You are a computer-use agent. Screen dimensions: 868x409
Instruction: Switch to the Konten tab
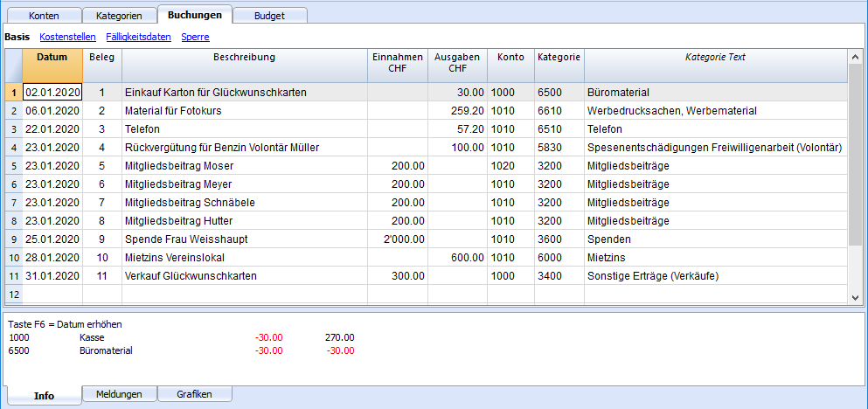pyautogui.click(x=43, y=16)
